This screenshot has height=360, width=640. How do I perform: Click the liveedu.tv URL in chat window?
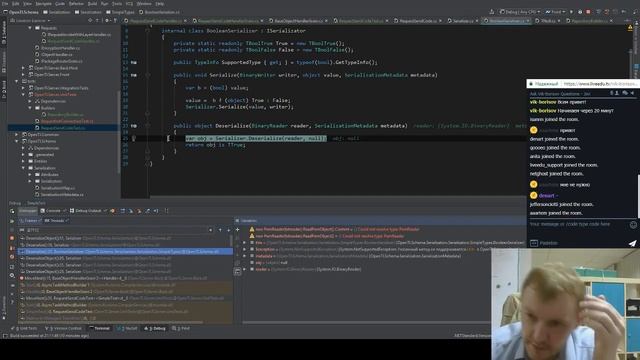(600, 84)
